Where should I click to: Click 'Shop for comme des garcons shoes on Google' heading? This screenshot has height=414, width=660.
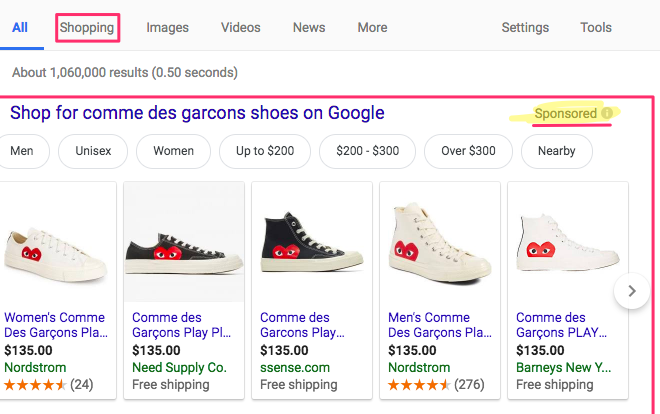pyautogui.click(x=197, y=113)
